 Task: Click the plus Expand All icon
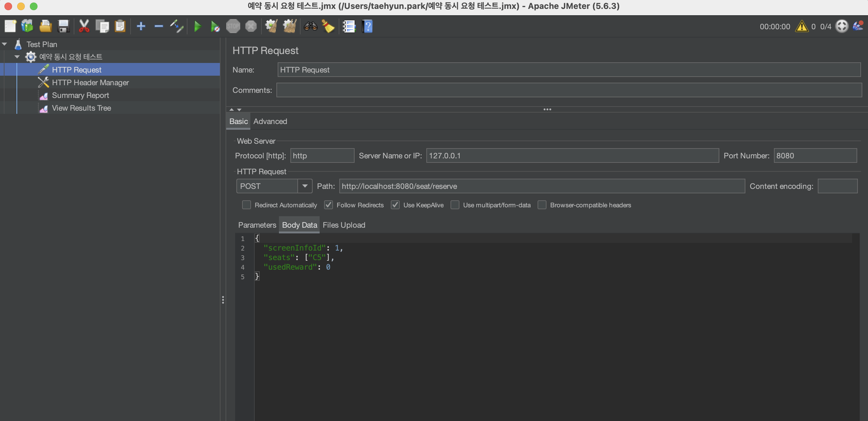click(141, 26)
